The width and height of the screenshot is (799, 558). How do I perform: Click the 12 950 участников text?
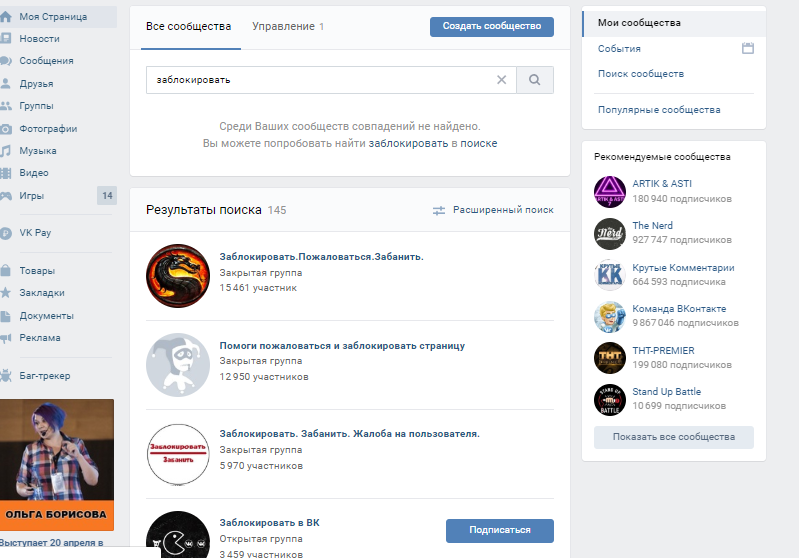coord(264,377)
